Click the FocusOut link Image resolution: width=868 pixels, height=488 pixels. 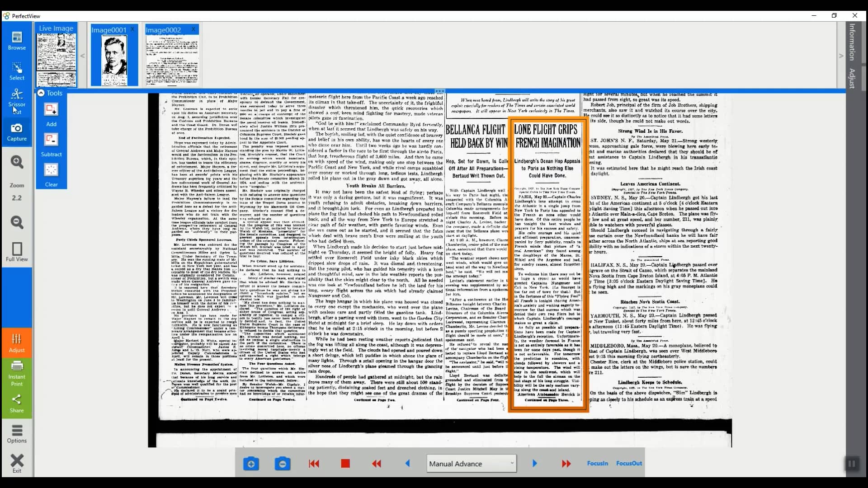[x=629, y=463]
